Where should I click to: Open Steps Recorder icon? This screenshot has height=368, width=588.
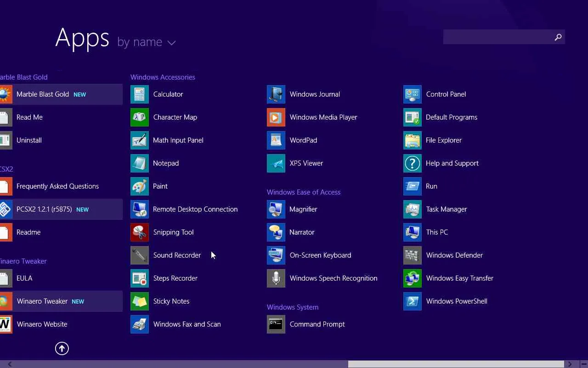140,278
